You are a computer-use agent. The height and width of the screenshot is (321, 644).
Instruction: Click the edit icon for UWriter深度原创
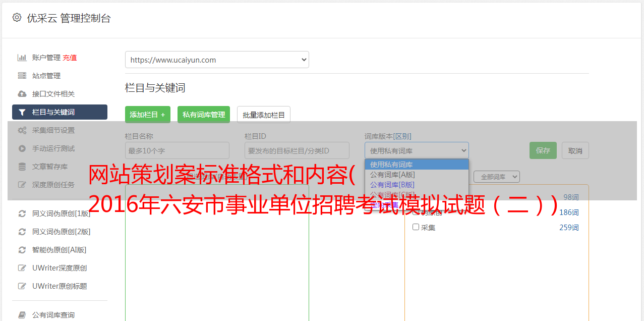click(x=22, y=268)
